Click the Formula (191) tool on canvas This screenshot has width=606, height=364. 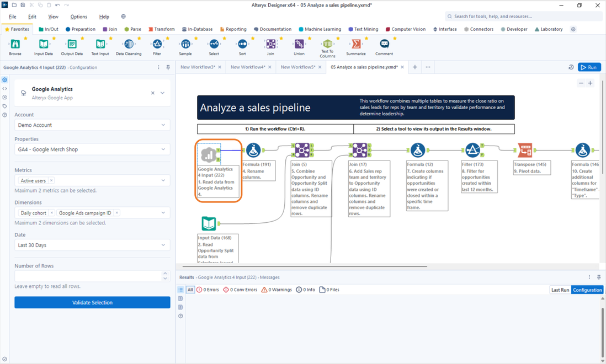(x=253, y=150)
